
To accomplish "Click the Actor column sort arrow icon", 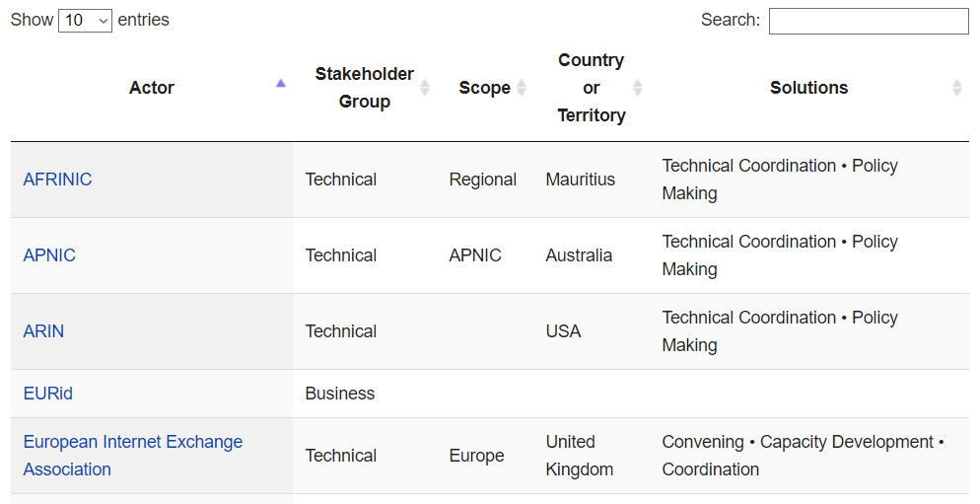I will (x=281, y=84).
